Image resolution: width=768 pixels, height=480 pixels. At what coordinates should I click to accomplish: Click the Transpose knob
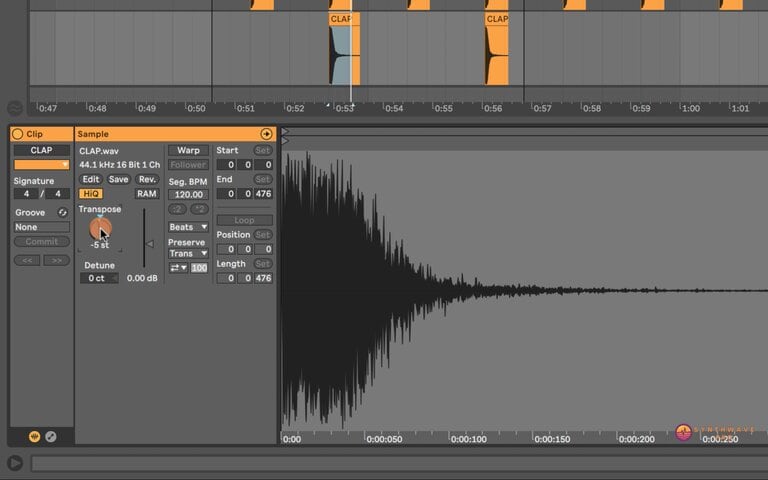[x=100, y=228]
